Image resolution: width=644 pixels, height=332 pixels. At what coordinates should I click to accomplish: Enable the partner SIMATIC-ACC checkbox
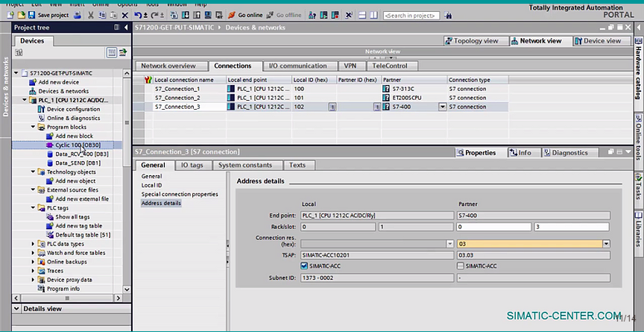pos(460,265)
